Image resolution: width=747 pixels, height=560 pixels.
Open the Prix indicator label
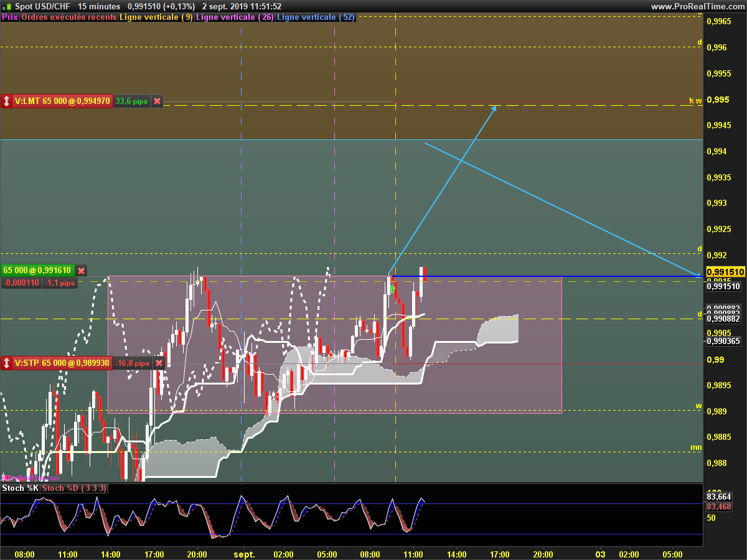coord(10,17)
